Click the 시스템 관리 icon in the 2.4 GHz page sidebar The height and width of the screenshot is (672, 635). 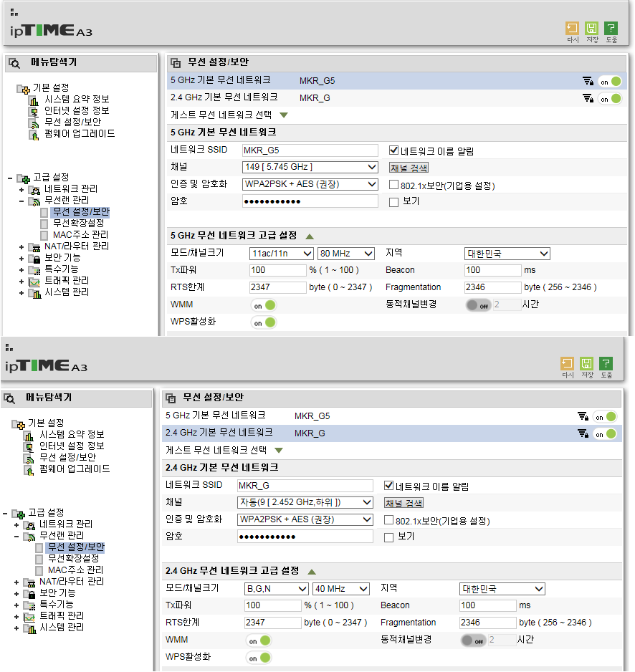(29, 628)
